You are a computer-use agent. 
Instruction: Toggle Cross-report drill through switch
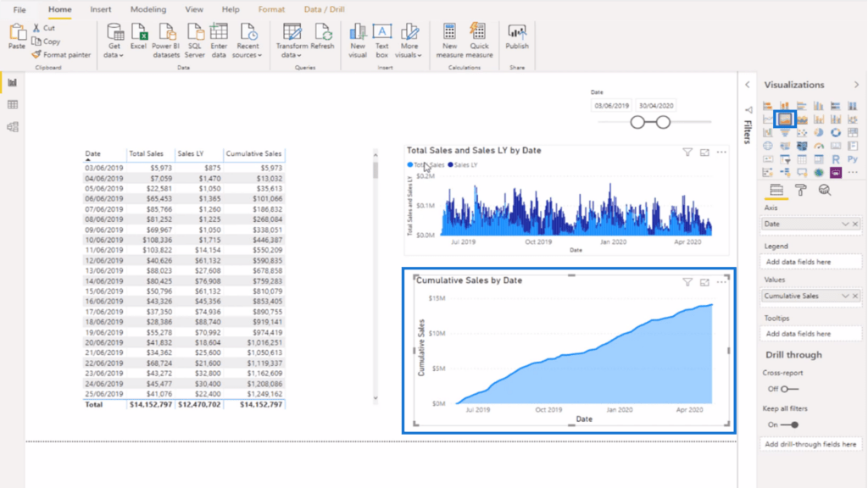point(790,389)
